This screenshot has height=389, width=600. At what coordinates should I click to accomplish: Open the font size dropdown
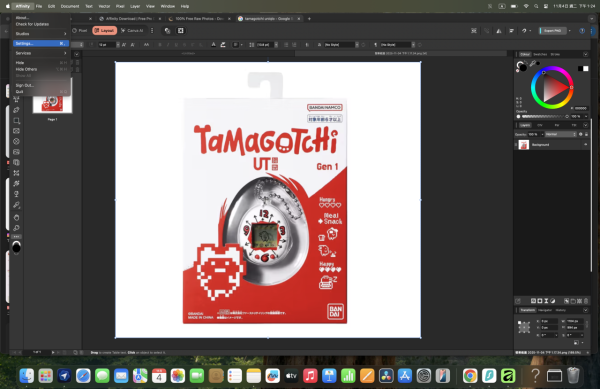click(118, 45)
